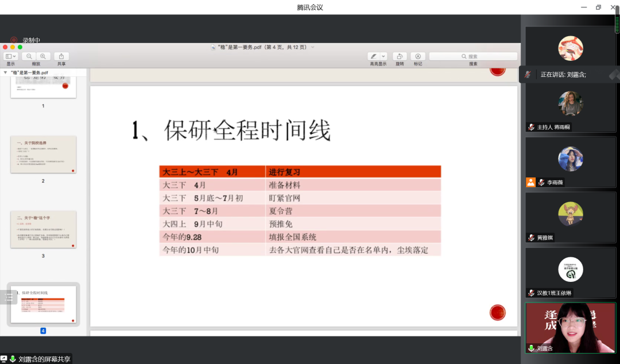Click the zoom out magnifier icon
Image resolution: width=620 pixels, height=364 pixels.
[29, 56]
